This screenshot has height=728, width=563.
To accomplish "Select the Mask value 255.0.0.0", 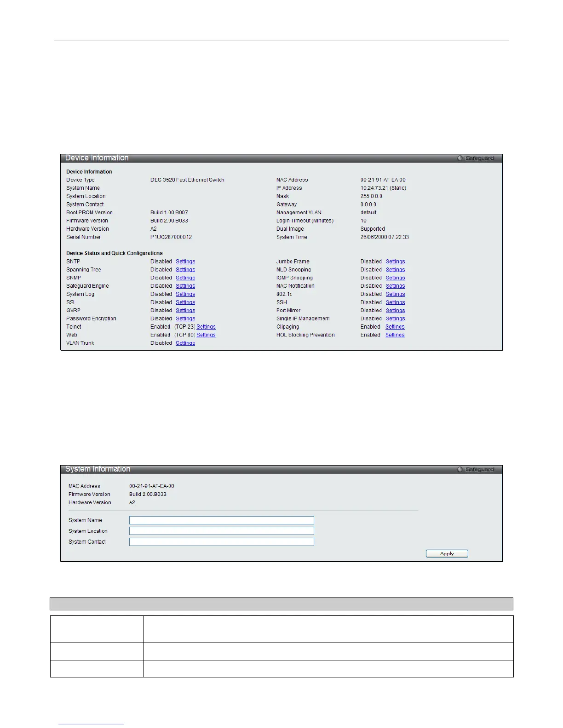I will point(372,196).
